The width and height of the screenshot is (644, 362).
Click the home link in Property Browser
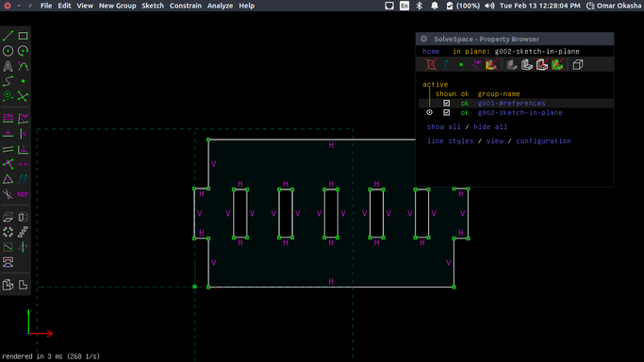431,51
